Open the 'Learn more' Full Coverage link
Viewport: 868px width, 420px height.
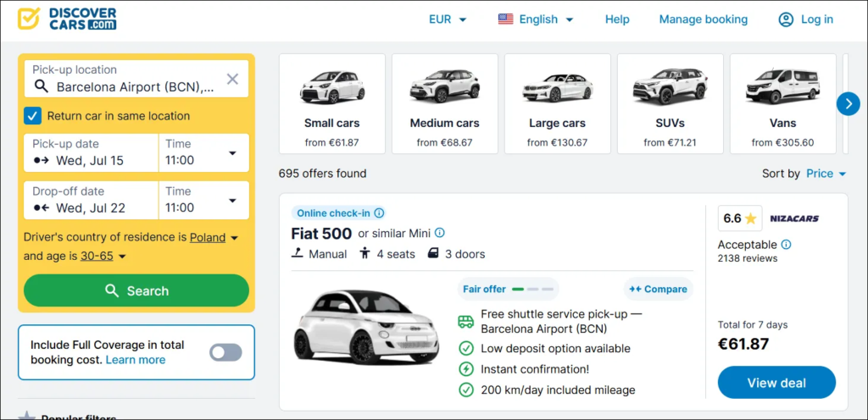tap(136, 360)
